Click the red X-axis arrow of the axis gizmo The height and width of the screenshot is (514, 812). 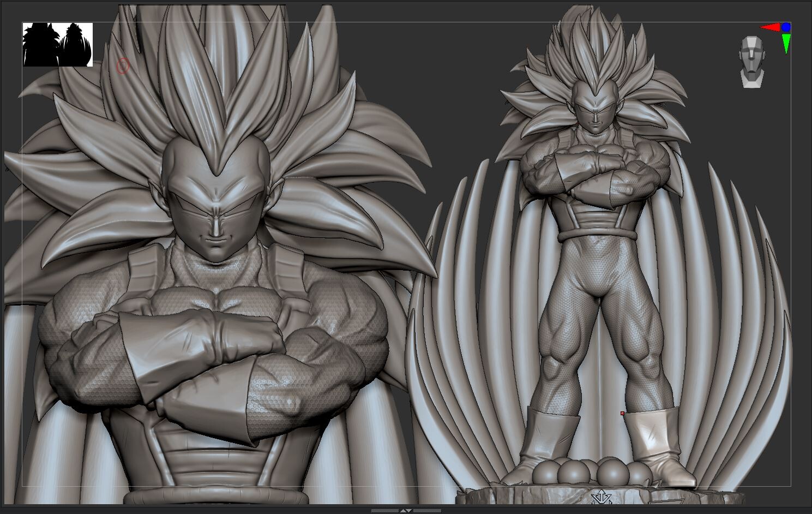tap(770, 27)
